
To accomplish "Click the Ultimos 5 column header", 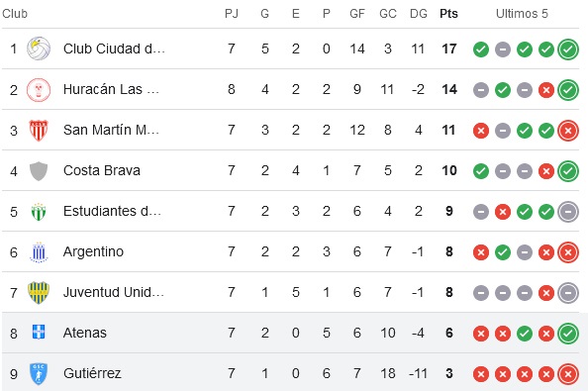I will click(x=522, y=14).
